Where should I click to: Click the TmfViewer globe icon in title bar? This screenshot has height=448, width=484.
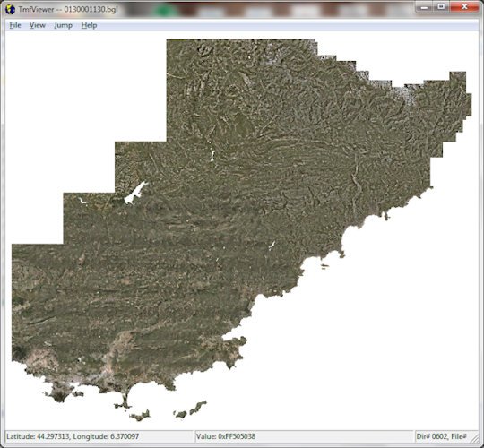(10, 9)
